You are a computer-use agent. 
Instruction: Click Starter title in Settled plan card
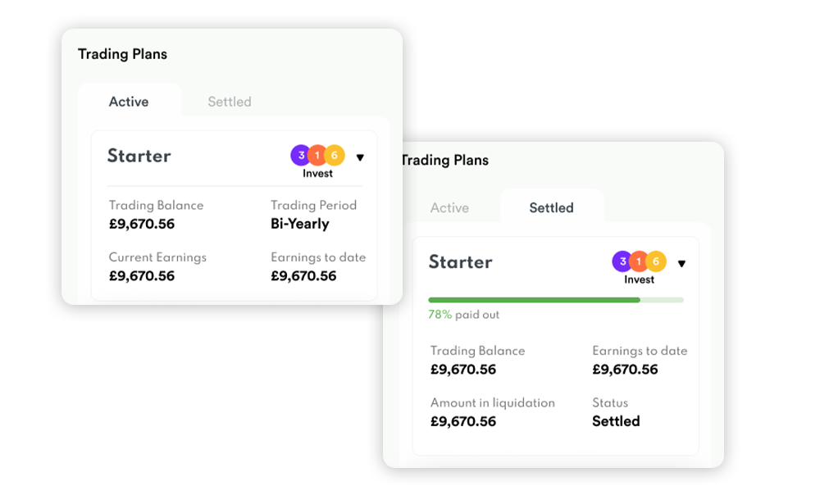(x=461, y=262)
